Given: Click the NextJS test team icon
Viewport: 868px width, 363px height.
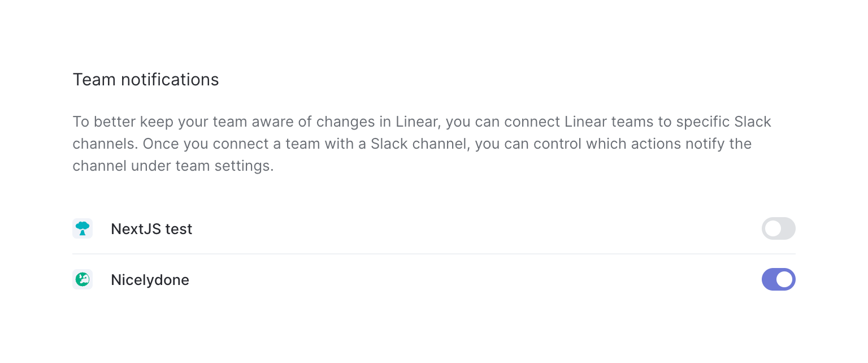Looking at the screenshot, I should [83, 228].
